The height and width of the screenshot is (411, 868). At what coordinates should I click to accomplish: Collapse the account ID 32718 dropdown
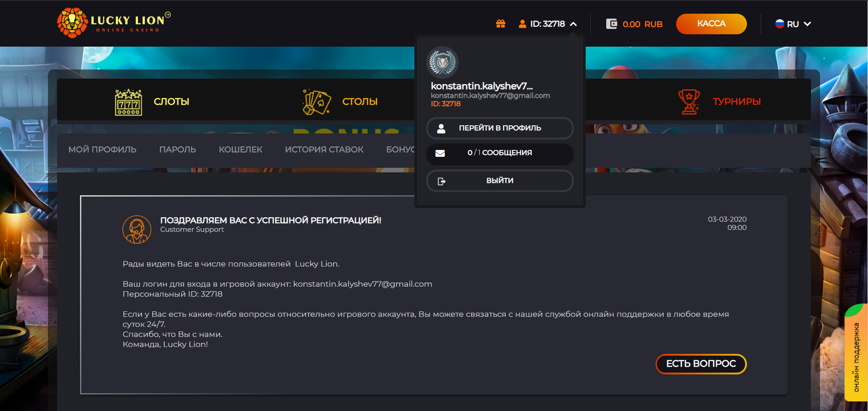pos(573,24)
